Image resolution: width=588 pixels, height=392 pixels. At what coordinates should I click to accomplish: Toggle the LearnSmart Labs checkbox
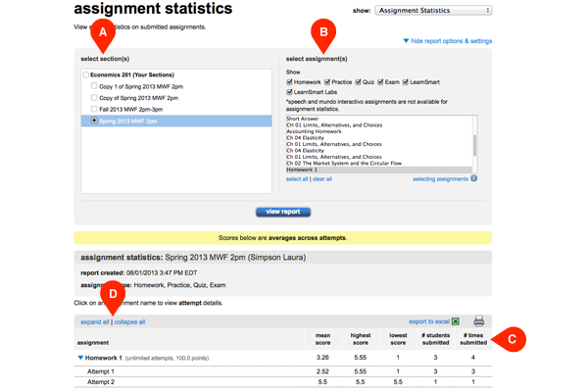tap(289, 93)
